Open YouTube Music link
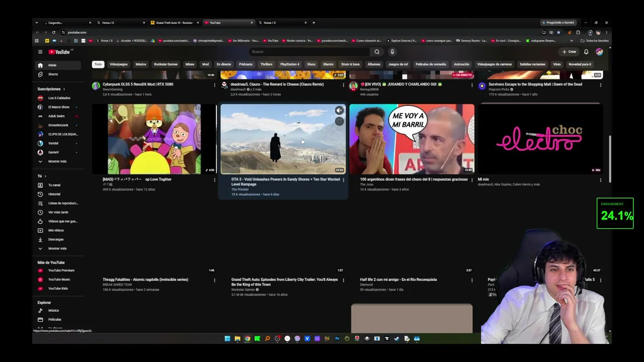Image resolution: width=644 pixels, height=362 pixels. (x=58, y=280)
